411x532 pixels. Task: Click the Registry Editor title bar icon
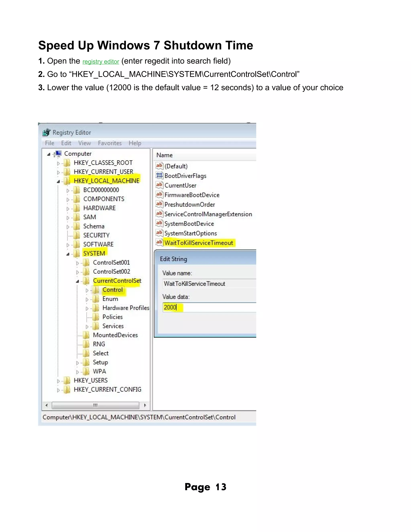[46, 132]
